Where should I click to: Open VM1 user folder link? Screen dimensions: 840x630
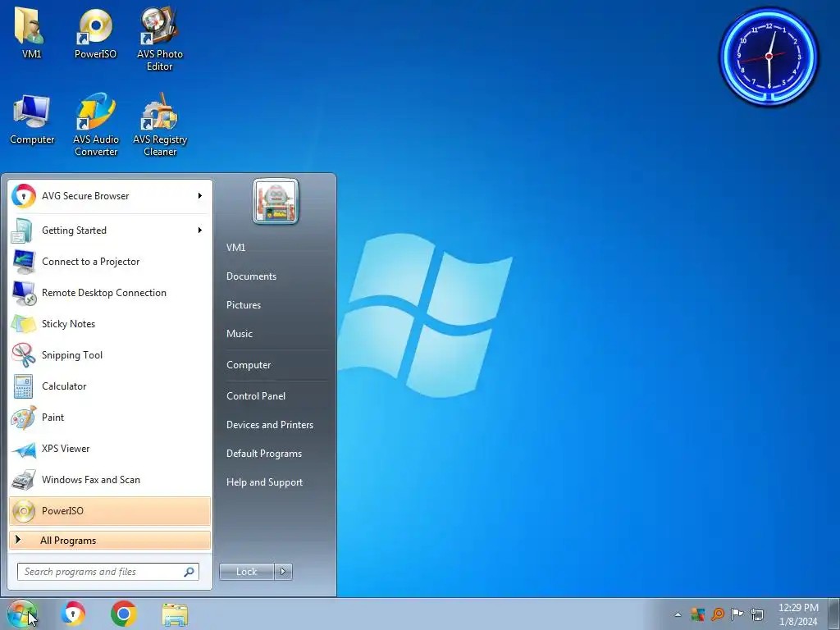click(x=235, y=248)
